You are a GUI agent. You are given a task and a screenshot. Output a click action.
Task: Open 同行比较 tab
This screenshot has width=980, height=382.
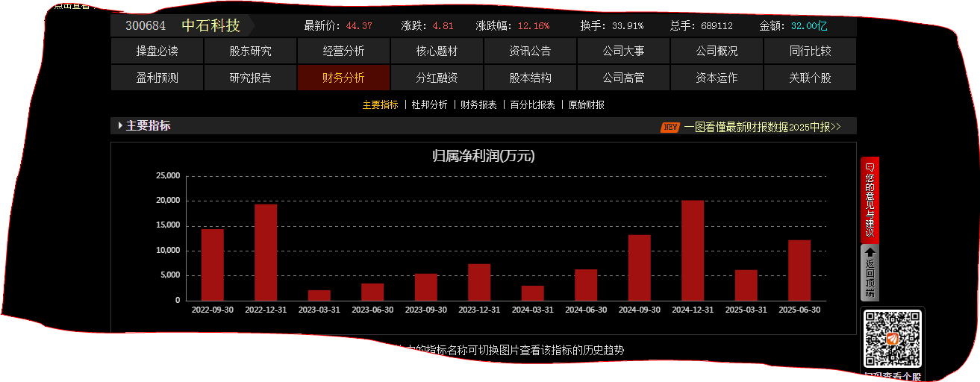[x=811, y=51]
